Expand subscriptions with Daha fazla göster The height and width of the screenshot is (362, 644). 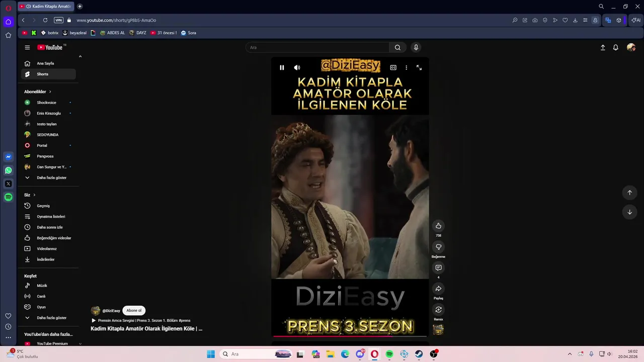pos(48,177)
